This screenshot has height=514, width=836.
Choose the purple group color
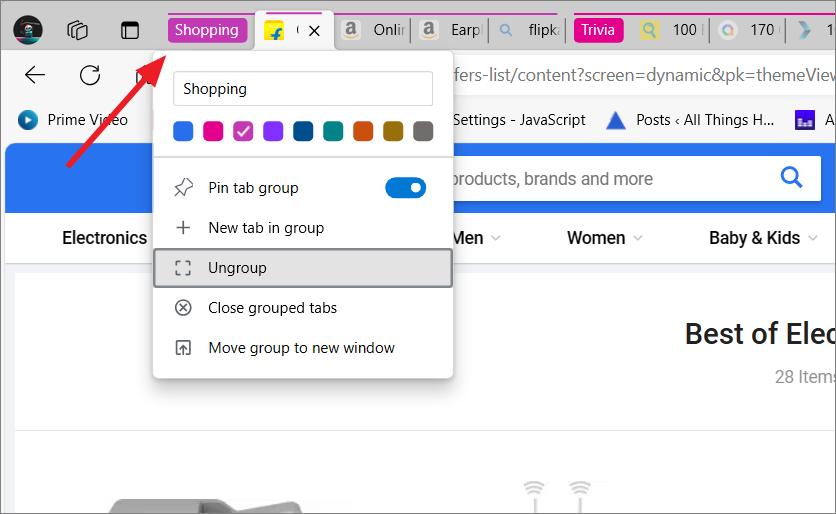[x=273, y=131]
